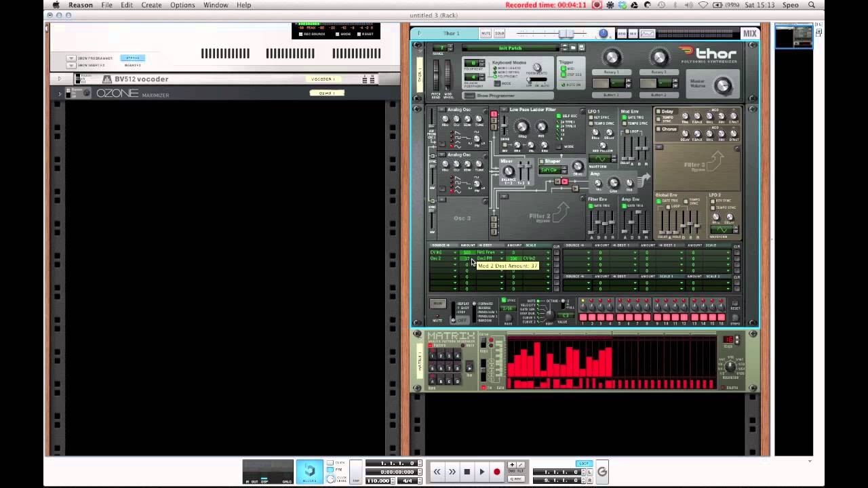Image resolution: width=868 pixels, height=488 pixels.
Task: Click the Thor Rotary 2 knob
Action: pyautogui.click(x=659, y=57)
